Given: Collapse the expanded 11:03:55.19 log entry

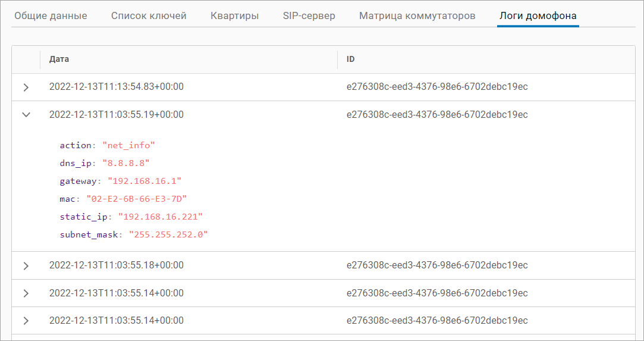Looking at the screenshot, I should (x=26, y=115).
